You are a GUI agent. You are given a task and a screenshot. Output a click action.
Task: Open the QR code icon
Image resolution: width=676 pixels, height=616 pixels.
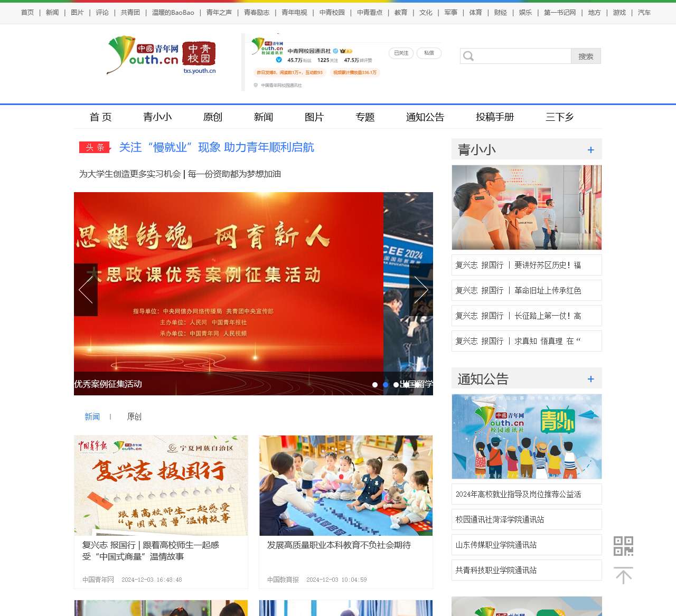point(623,546)
